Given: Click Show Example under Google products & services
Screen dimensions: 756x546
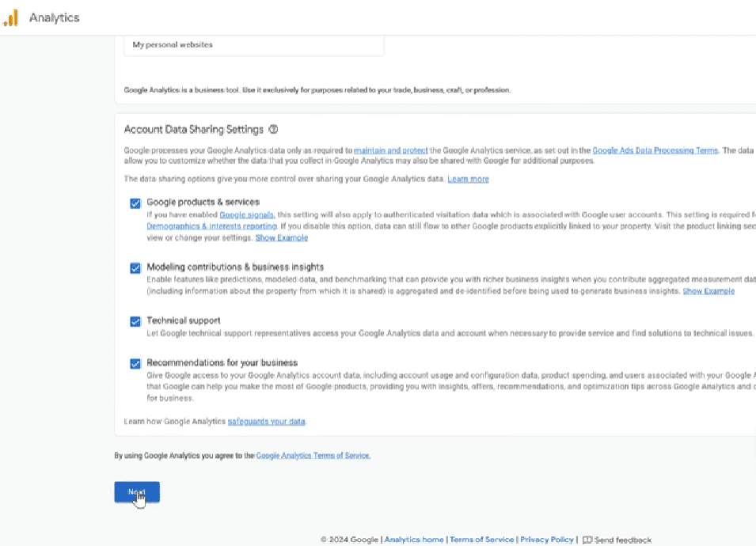Looking at the screenshot, I should pos(282,237).
